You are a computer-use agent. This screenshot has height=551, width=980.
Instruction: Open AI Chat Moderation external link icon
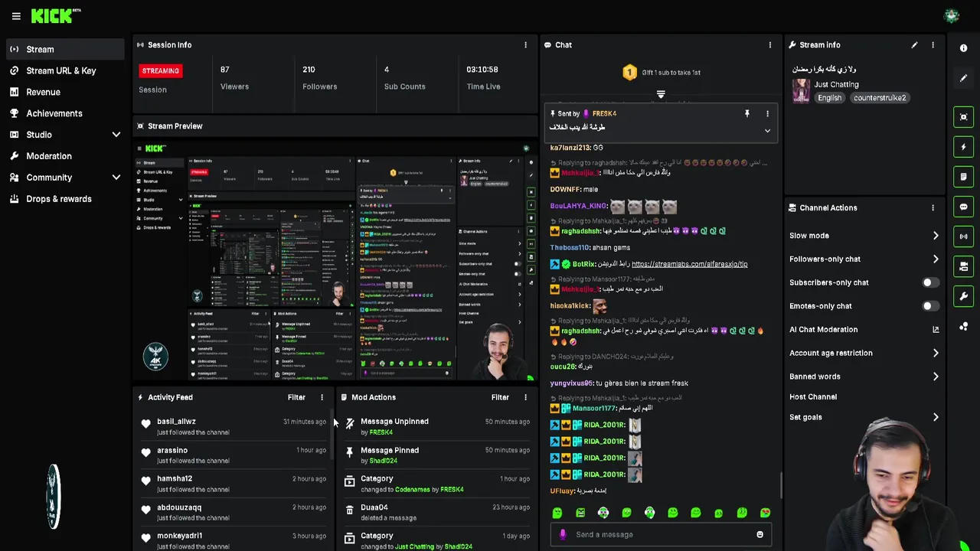pyautogui.click(x=936, y=330)
